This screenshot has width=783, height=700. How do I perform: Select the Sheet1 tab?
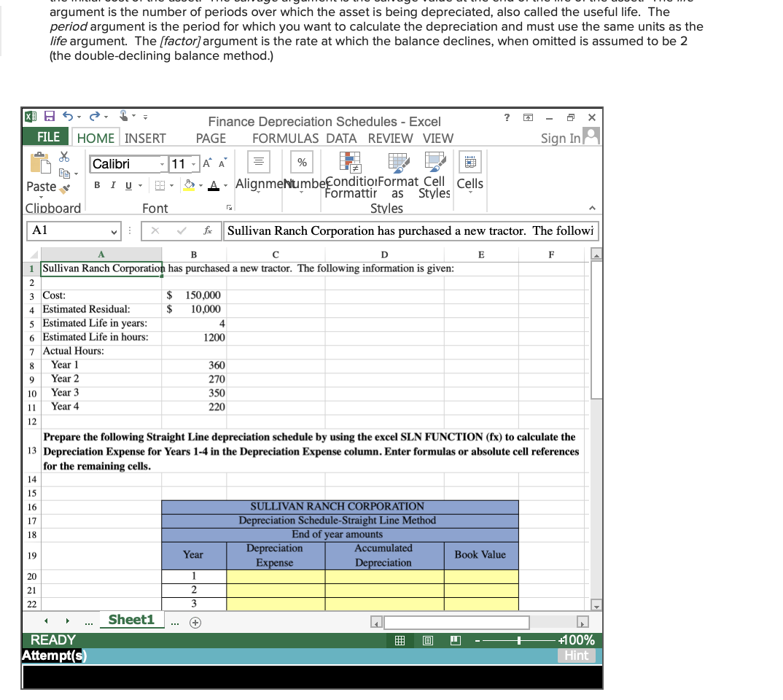(x=131, y=619)
